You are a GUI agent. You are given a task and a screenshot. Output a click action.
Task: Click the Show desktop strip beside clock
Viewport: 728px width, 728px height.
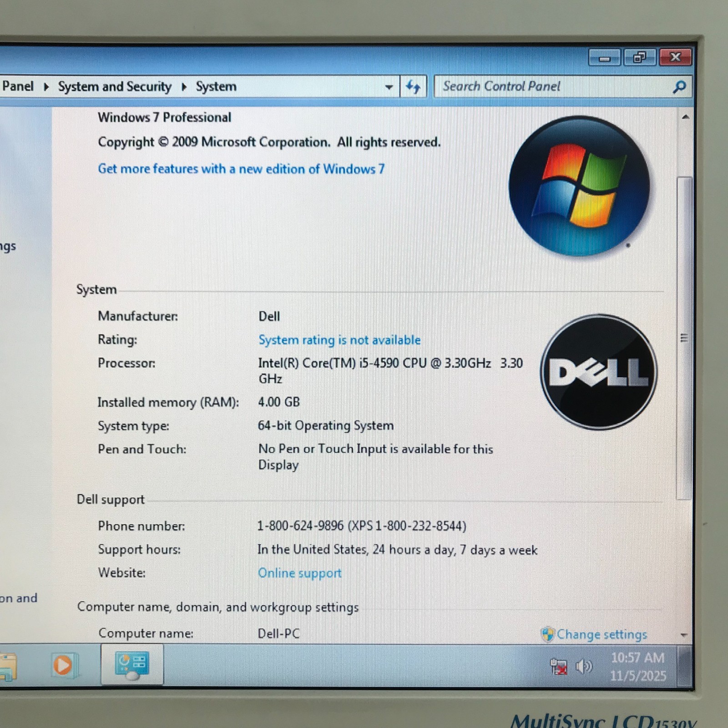point(685,667)
